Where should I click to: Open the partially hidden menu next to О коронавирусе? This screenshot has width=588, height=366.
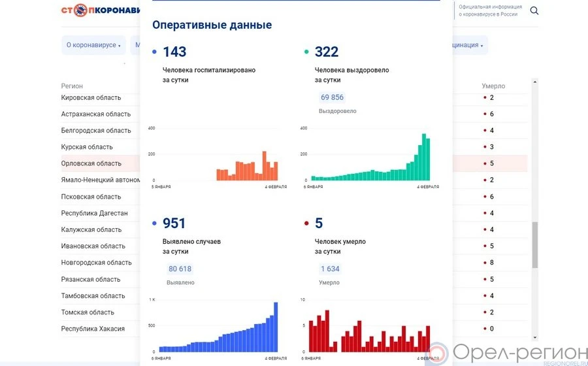point(137,45)
